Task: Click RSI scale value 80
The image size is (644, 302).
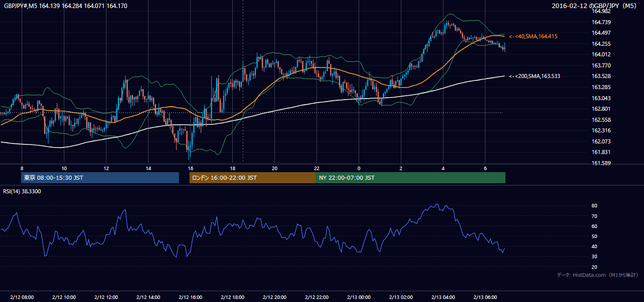Action: coord(594,206)
